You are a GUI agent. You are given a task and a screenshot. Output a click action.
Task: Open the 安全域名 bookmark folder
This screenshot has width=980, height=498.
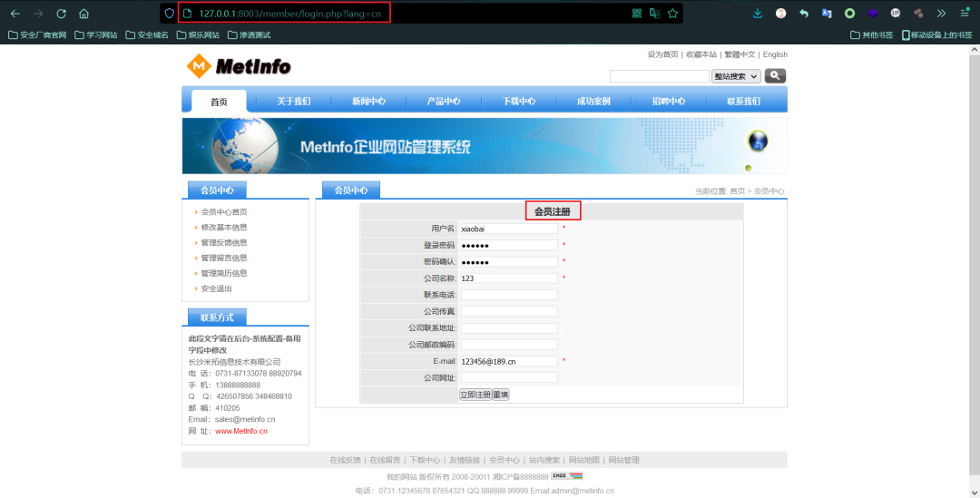147,35
